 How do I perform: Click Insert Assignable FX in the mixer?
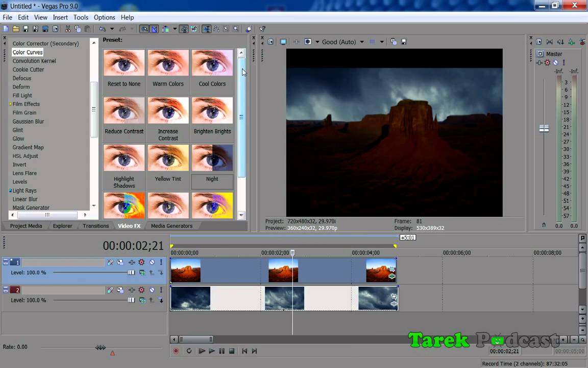pyautogui.click(x=571, y=42)
